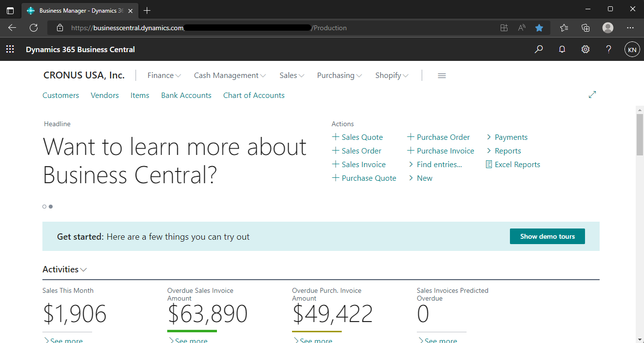Open the Items list
Screen dimensions: 644x343
(x=140, y=95)
